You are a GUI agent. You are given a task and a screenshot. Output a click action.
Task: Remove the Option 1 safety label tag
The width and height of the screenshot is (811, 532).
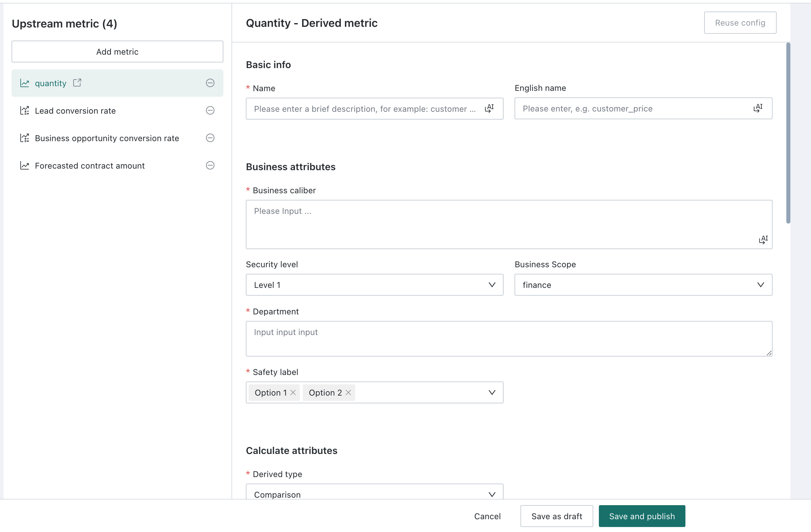(293, 392)
